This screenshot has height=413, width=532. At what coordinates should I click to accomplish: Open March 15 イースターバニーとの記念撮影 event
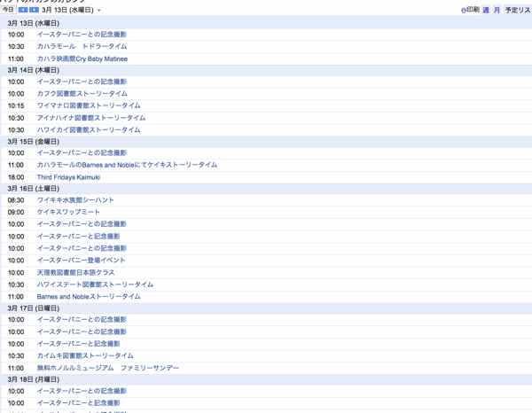point(82,152)
